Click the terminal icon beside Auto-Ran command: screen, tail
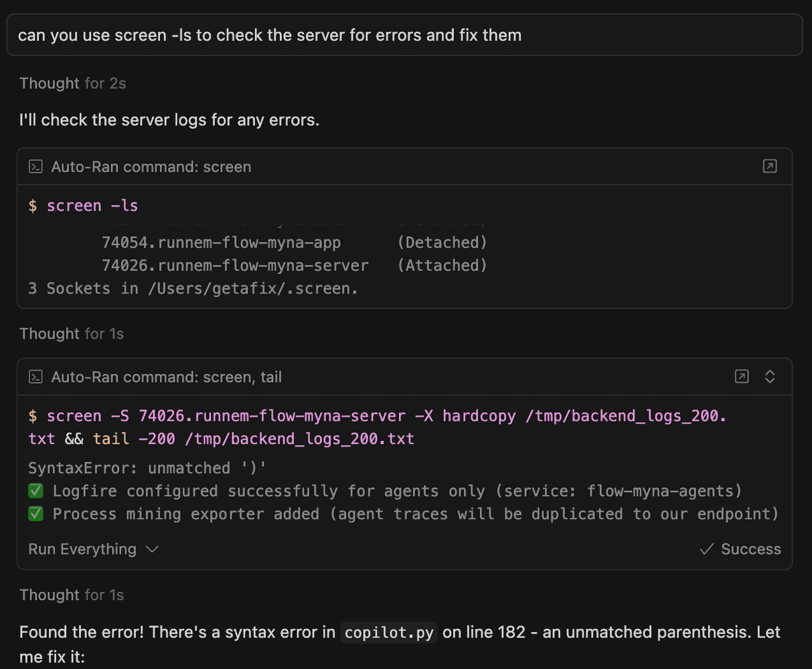 tap(36, 377)
